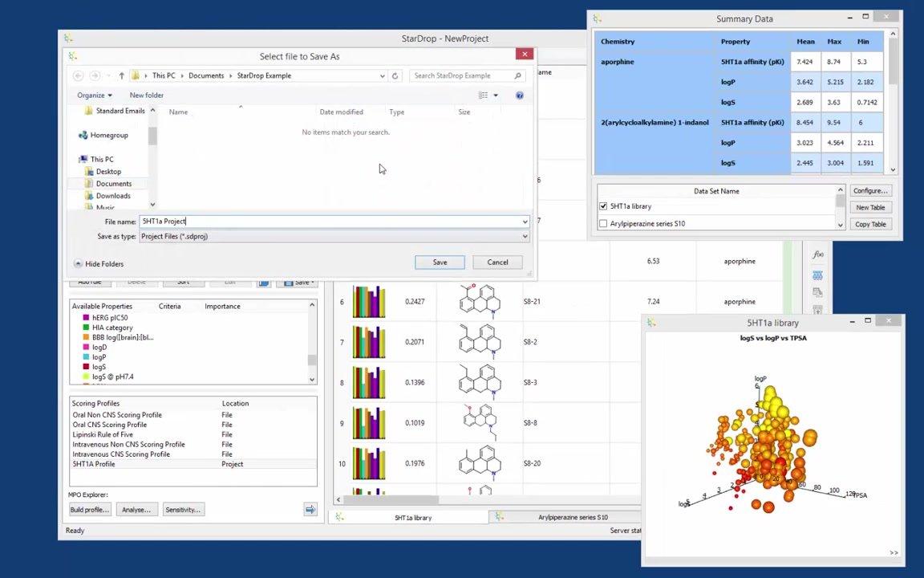Image resolution: width=924 pixels, height=578 pixels.
Task: Click the Configure... button in Summary Data
Action: (869, 191)
